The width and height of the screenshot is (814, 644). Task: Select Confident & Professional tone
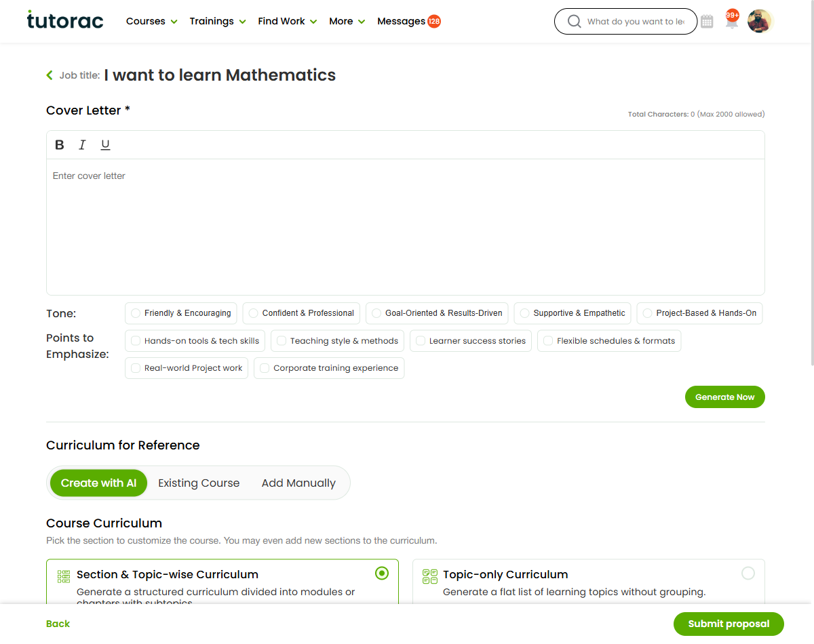301,313
